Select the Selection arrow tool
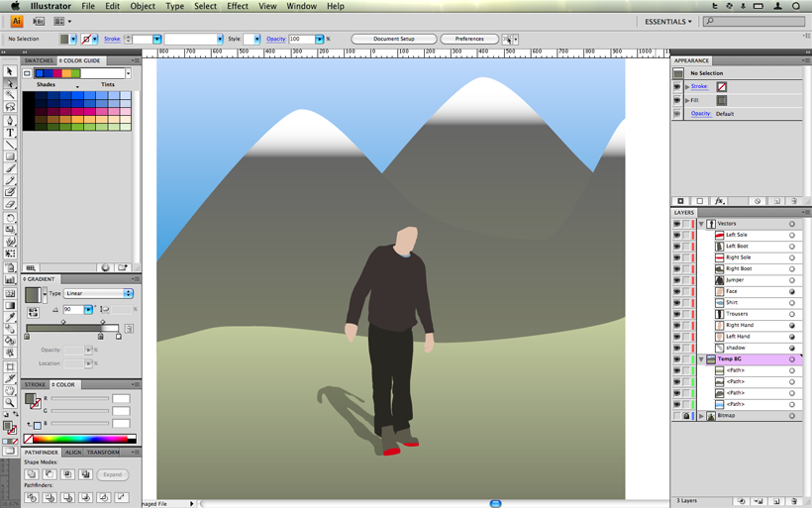 [x=9, y=71]
